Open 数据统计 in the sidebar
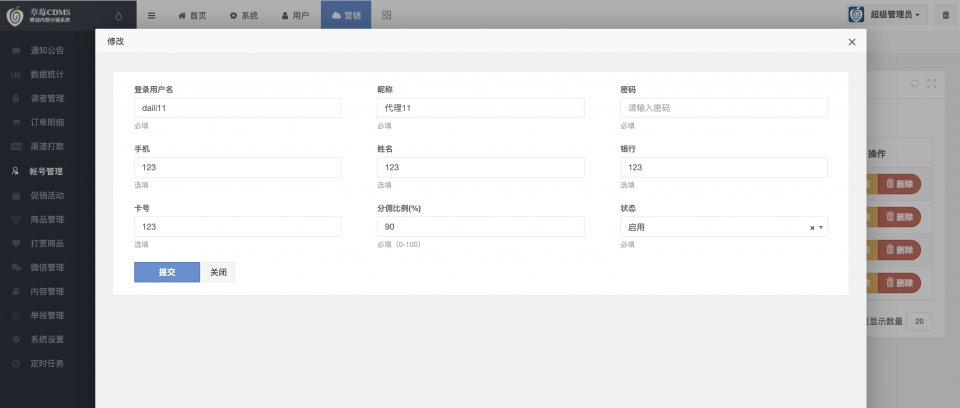Screen dimensions: 960x408 [47, 74]
